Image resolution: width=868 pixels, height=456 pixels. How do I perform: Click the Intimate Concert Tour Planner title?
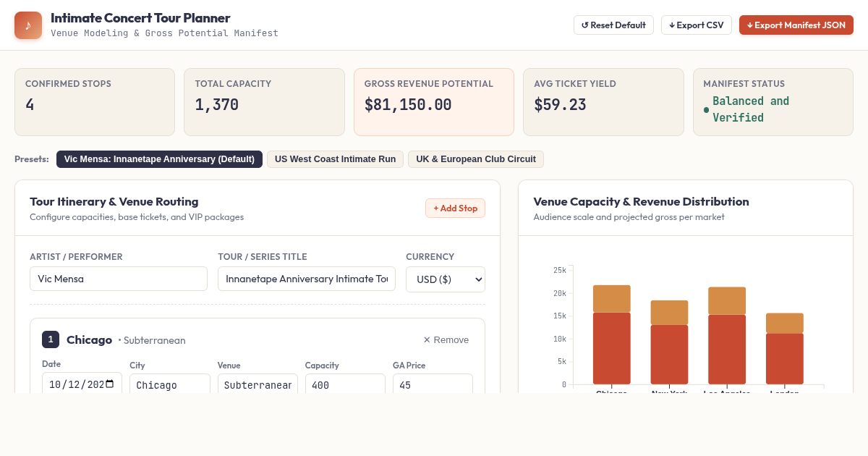tap(140, 18)
